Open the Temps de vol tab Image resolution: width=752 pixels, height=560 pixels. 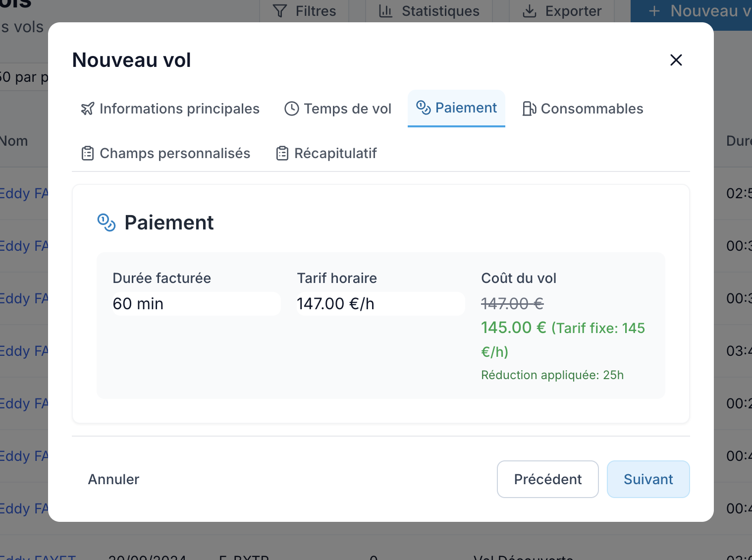[x=347, y=109]
